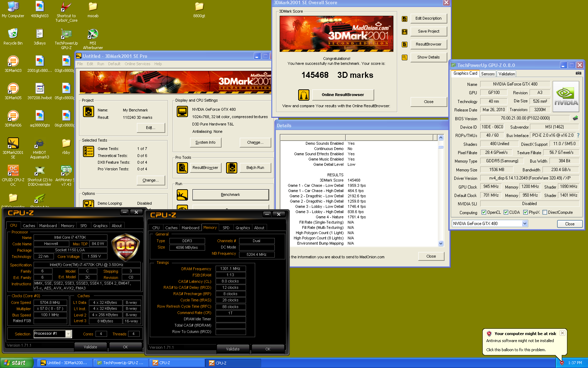Click scroll-down arrow in Details list
588x368 pixels.
(441, 244)
